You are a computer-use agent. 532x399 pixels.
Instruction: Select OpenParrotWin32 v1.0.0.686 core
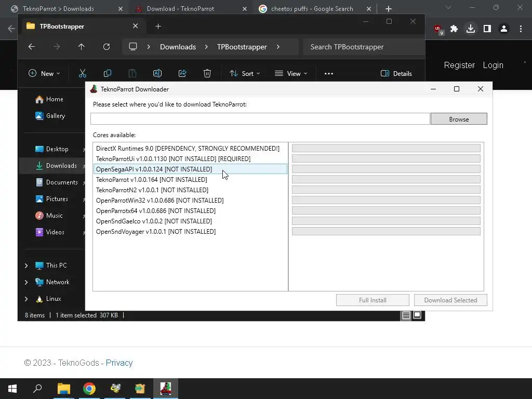coord(190,200)
